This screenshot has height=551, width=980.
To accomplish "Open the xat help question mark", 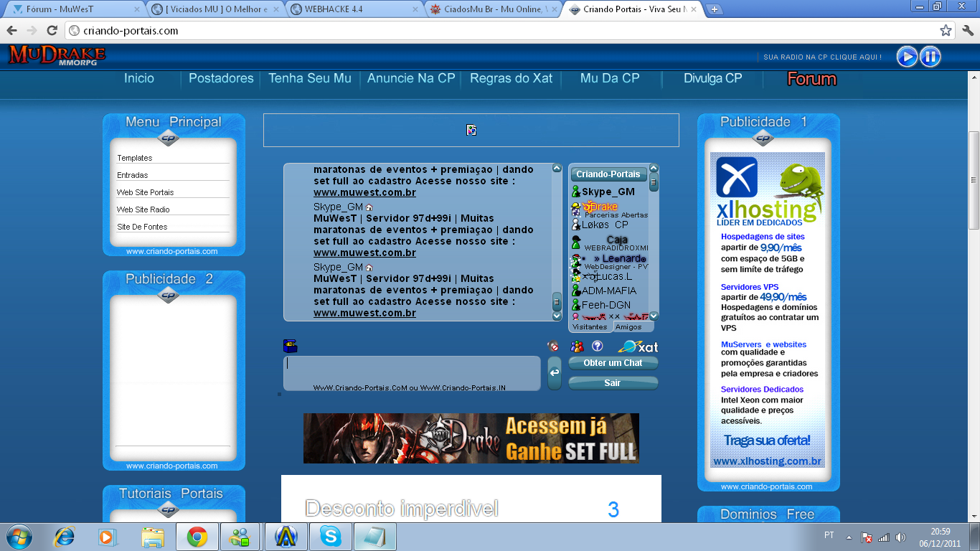I will 597,346.
